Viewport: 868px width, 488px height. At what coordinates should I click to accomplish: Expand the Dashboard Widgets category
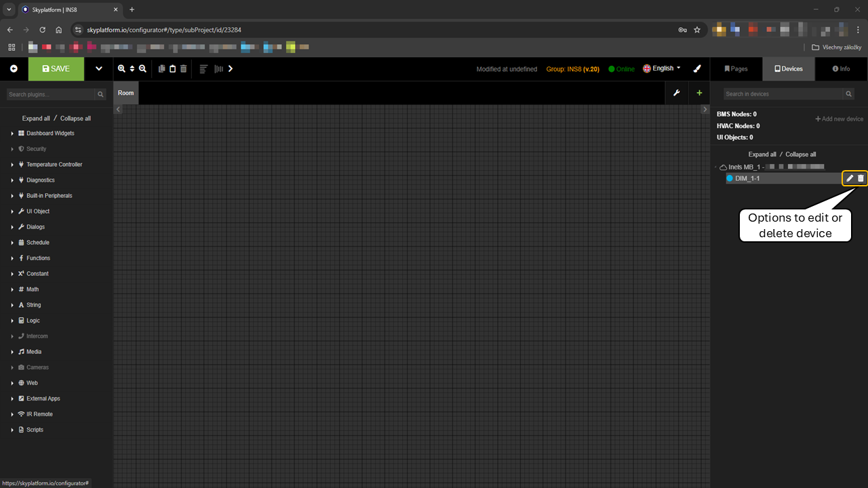pos(50,134)
